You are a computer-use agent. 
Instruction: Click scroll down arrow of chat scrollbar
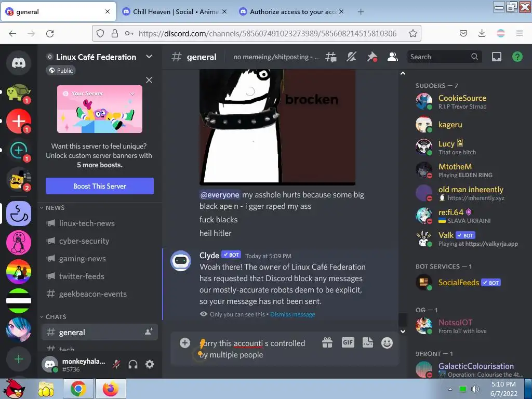pos(403,331)
